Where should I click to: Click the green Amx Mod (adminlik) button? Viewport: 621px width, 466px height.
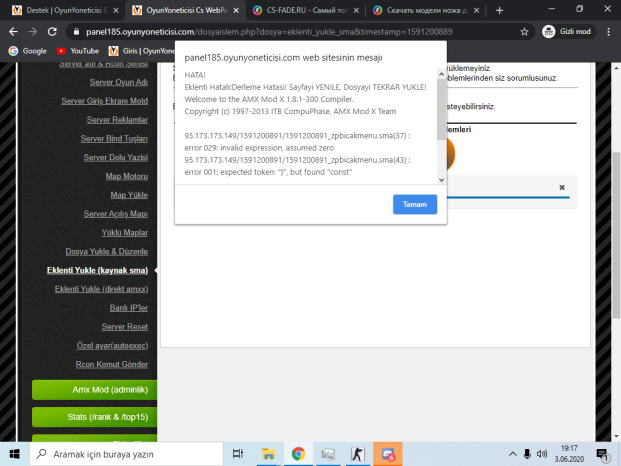point(95,390)
